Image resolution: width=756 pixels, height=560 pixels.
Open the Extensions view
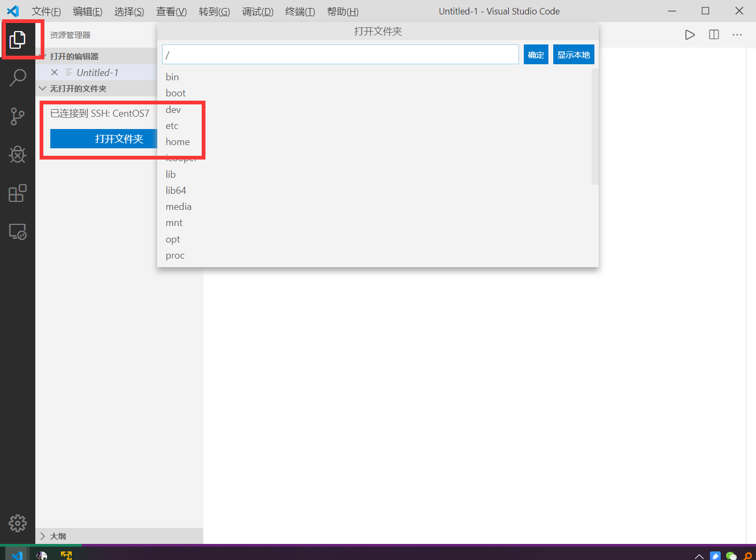point(18,193)
